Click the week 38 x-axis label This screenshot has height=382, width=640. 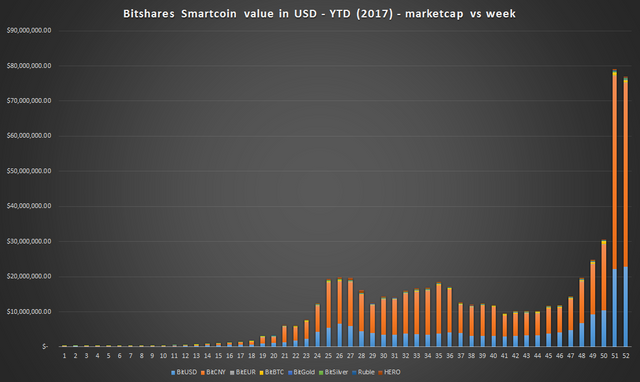[x=471, y=356]
